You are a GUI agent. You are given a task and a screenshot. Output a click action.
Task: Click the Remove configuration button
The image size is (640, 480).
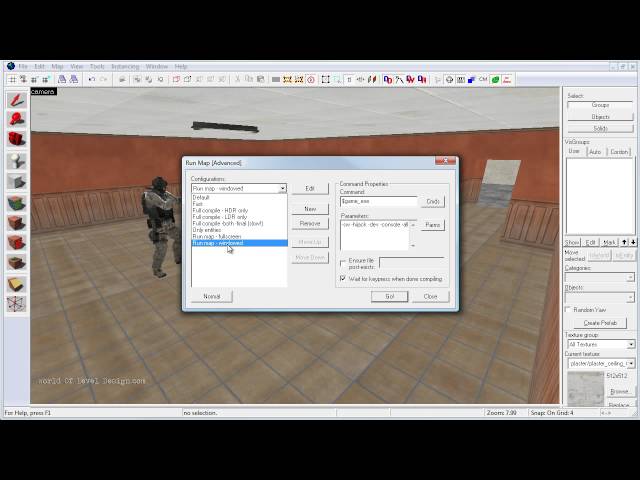point(310,224)
